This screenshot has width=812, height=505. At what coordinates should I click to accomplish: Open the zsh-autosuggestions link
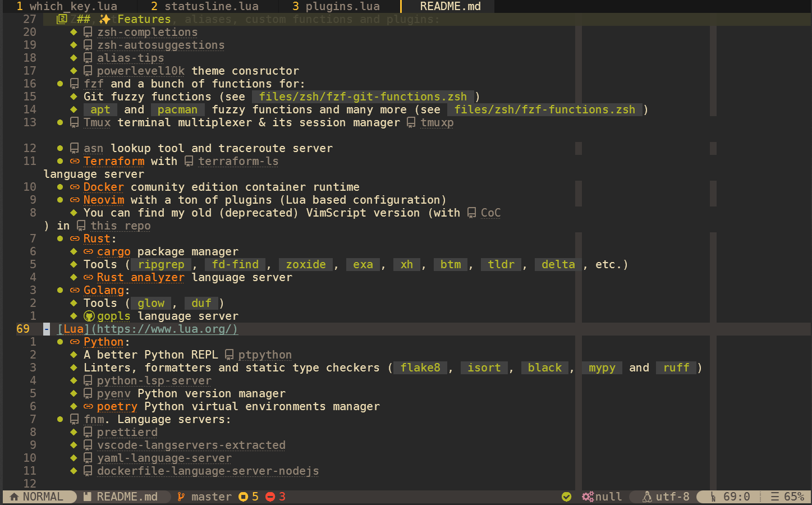pos(160,45)
